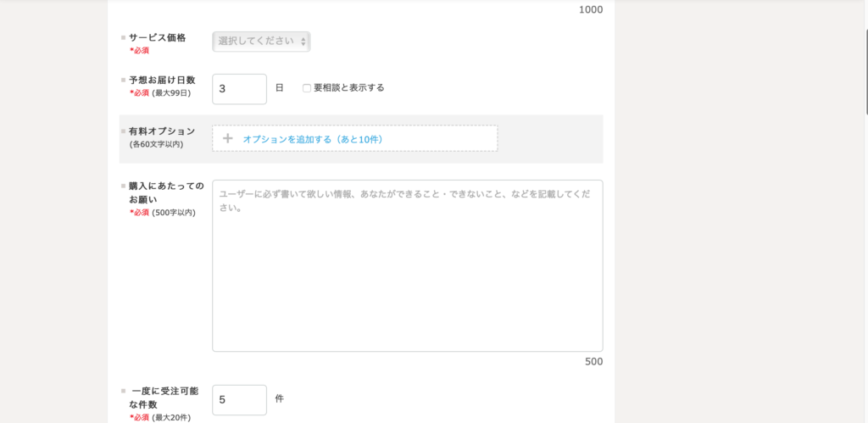
Task: Focus the 一度に受注可能な件数 input field
Action: point(239,400)
